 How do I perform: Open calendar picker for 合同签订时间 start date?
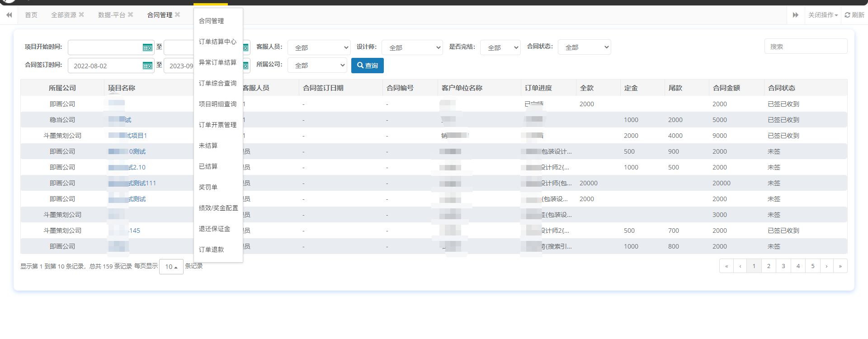[x=147, y=66]
